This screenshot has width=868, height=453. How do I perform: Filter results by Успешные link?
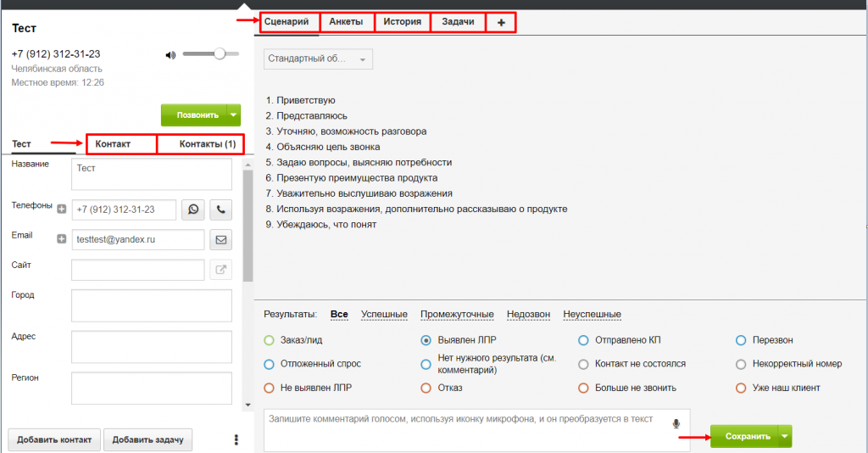tap(384, 314)
